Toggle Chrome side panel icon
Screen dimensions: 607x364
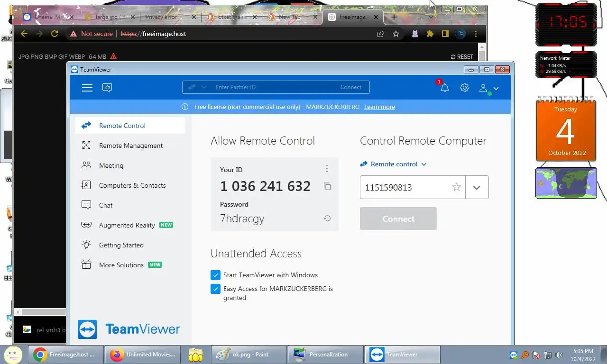click(445, 34)
